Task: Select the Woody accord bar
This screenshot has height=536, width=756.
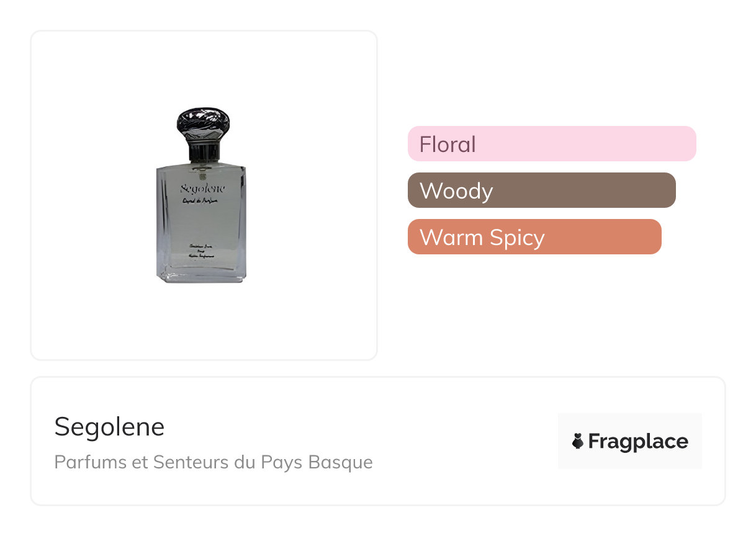Action: (541, 190)
